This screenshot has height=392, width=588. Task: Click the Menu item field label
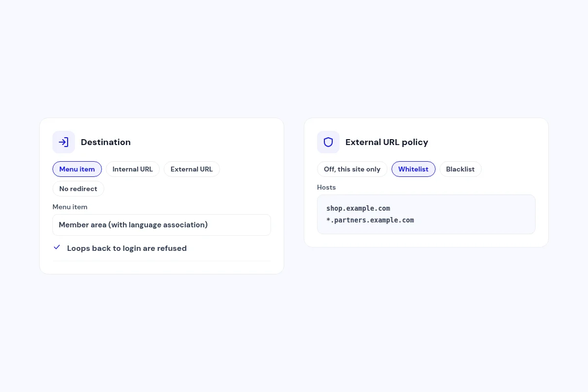(70, 207)
